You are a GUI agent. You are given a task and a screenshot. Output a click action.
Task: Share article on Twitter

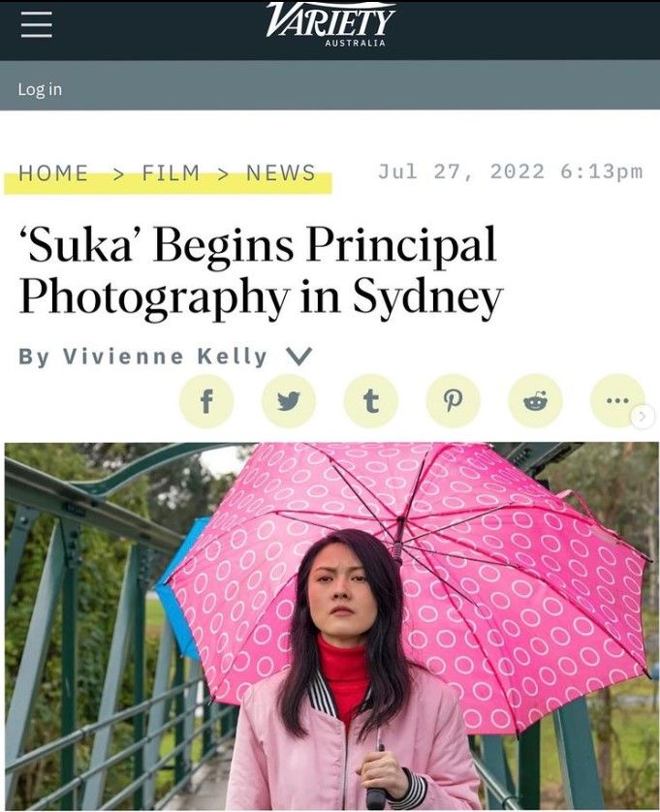tap(289, 400)
